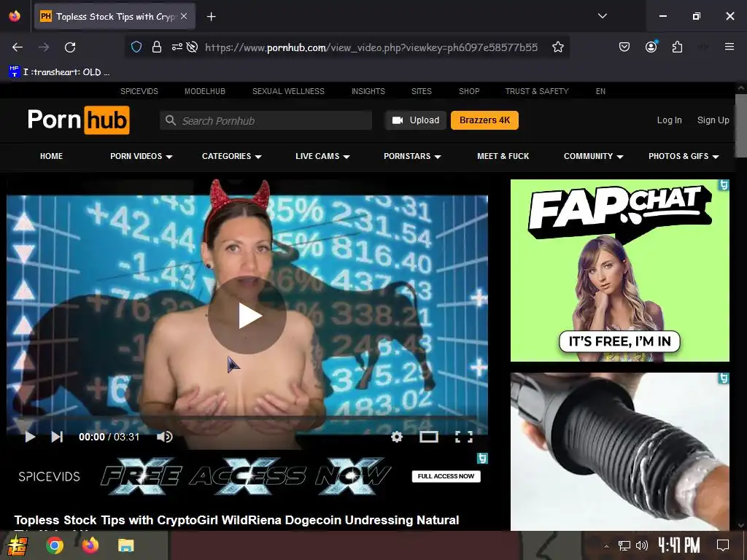The width and height of the screenshot is (747, 560).
Task: Open INSIGHTS in the top bar
Action: pyautogui.click(x=368, y=91)
